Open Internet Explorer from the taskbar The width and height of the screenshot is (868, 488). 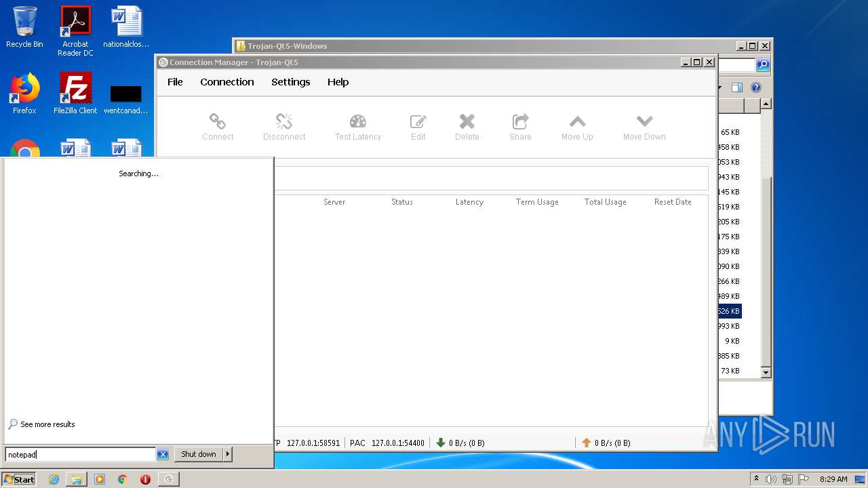pyautogui.click(x=54, y=479)
